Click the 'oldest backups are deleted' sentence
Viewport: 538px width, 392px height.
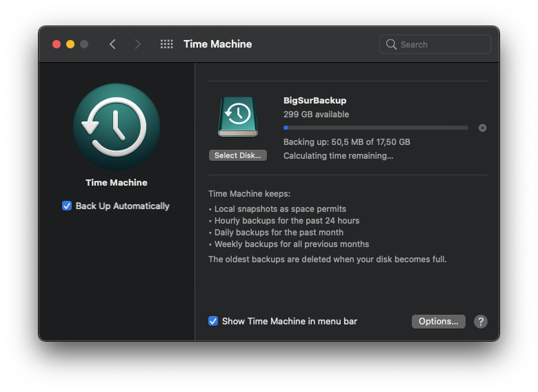(x=328, y=259)
